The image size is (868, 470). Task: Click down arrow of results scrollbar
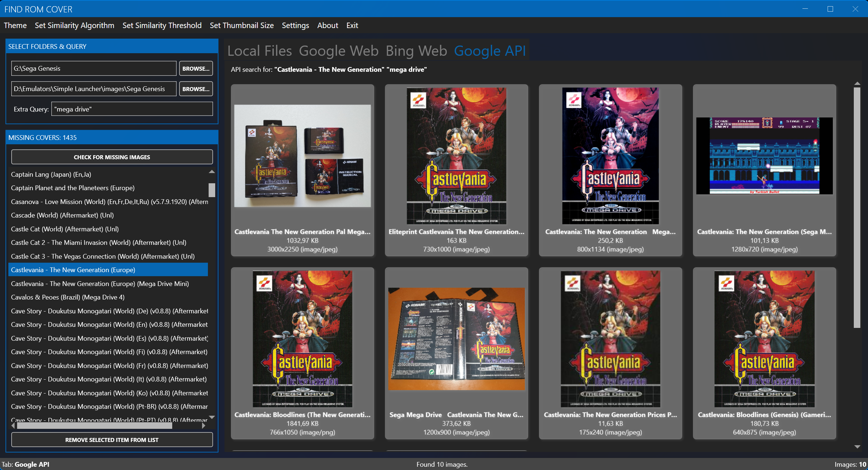(x=857, y=447)
